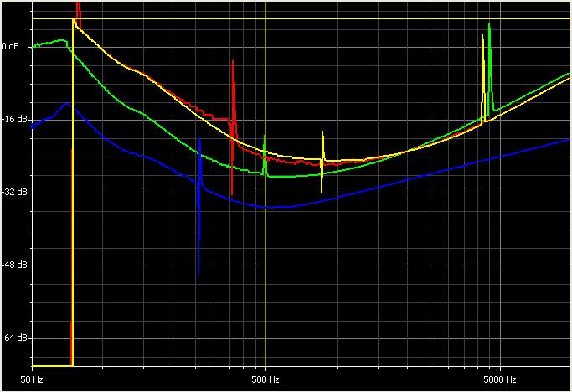Image resolution: width=572 pixels, height=392 pixels.
Task: Select the top of the blue trace spike
Action: pyautogui.click(x=200, y=140)
